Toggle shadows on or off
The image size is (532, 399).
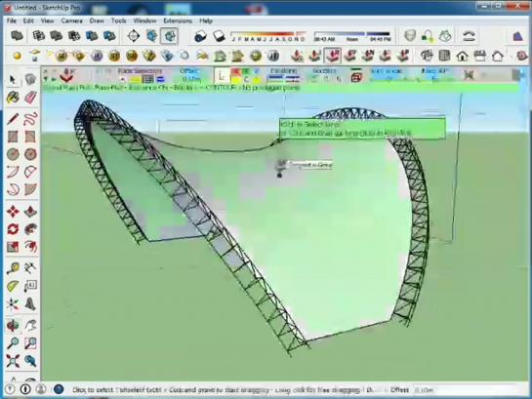(200, 36)
